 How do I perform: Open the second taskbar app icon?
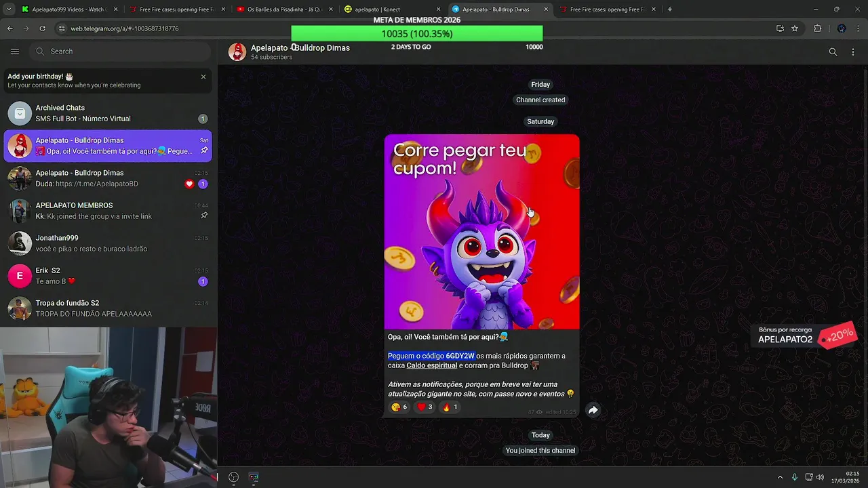(254, 477)
